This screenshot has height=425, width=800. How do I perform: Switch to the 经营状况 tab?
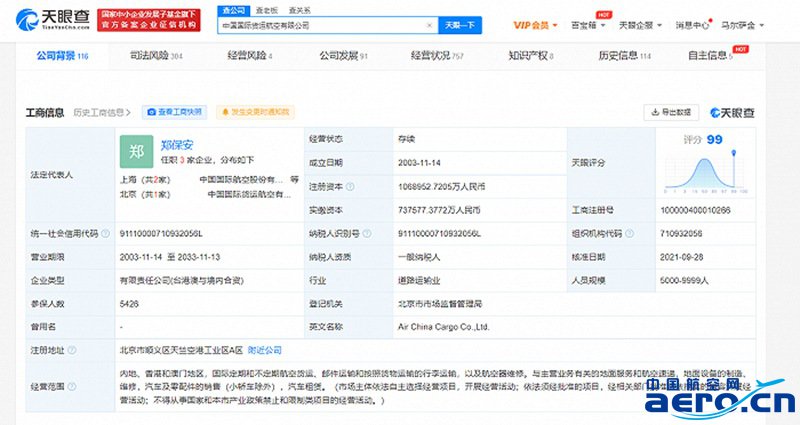437,56
